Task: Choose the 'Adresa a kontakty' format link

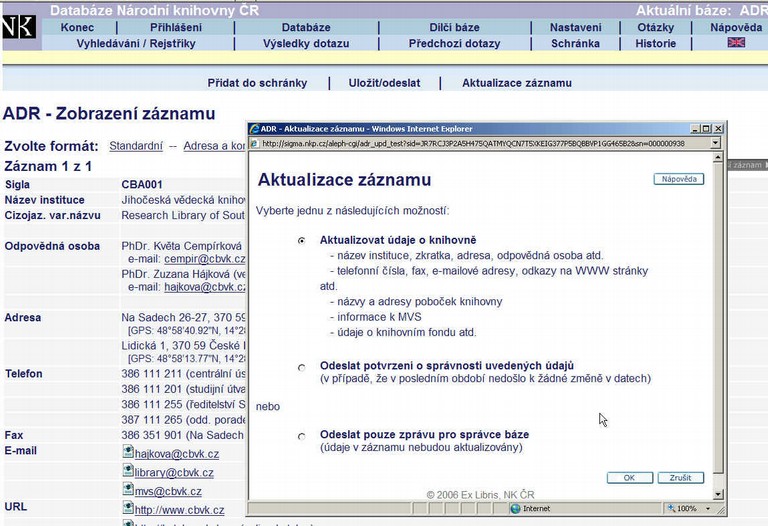Action: tap(215, 146)
